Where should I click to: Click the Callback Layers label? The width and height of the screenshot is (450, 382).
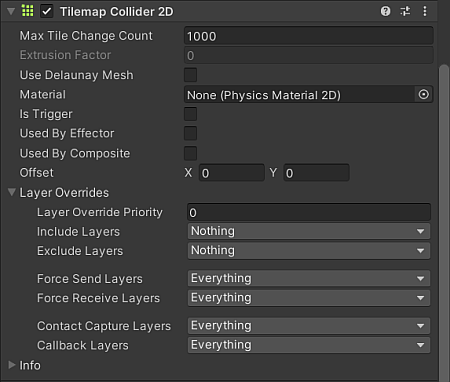tap(83, 345)
